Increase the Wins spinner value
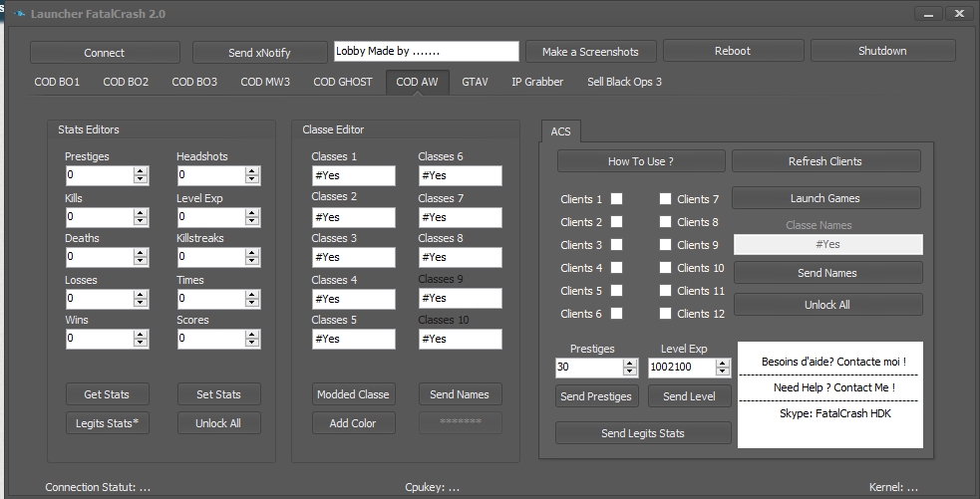Image resolution: width=980 pixels, height=499 pixels. [141, 335]
